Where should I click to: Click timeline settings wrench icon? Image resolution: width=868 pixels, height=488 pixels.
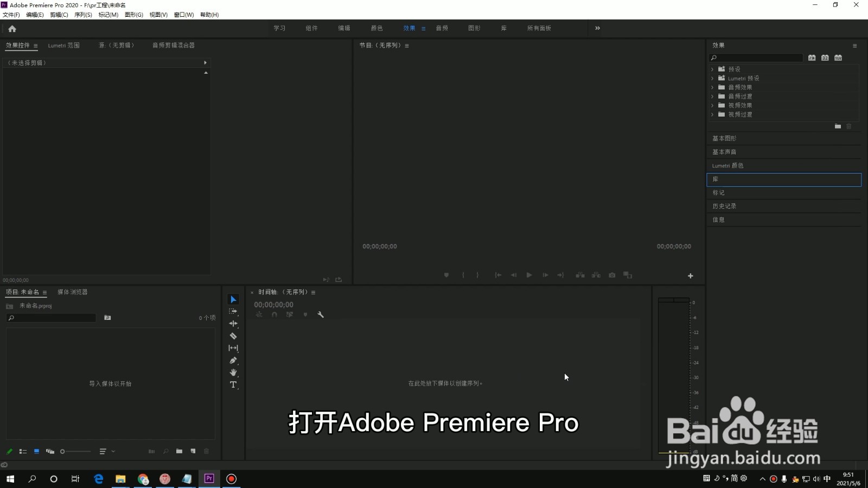click(x=321, y=314)
